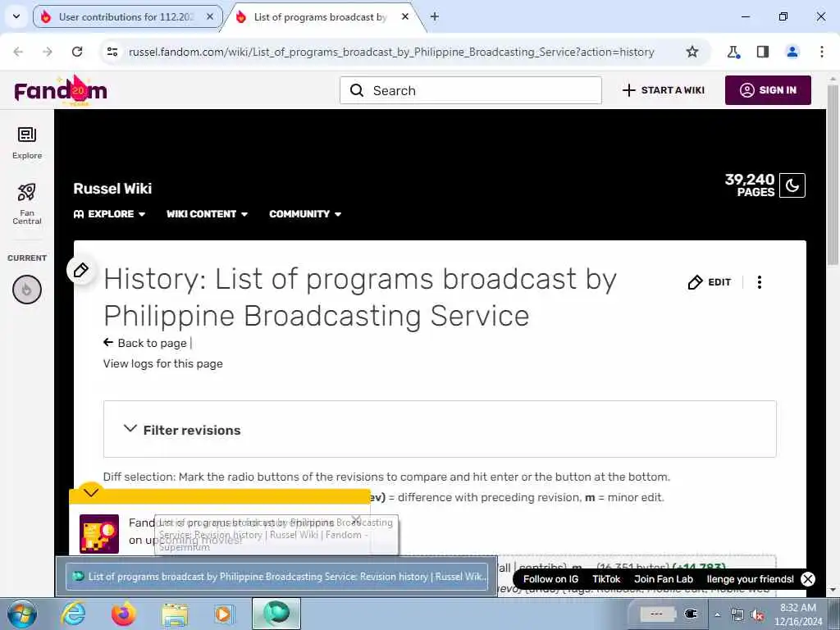Image resolution: width=840 pixels, height=630 pixels.
Task: Go back in browser history
Action: tap(18, 52)
